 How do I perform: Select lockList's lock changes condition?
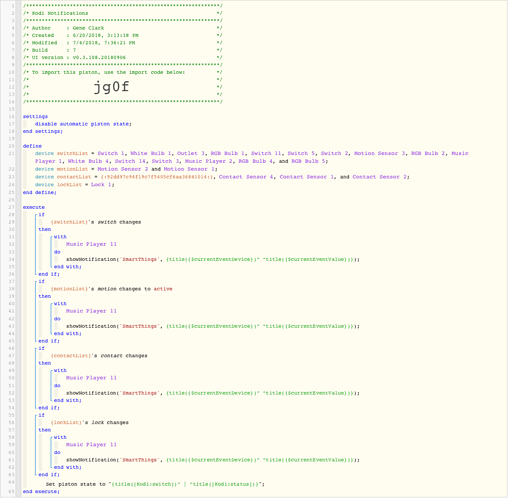point(90,423)
